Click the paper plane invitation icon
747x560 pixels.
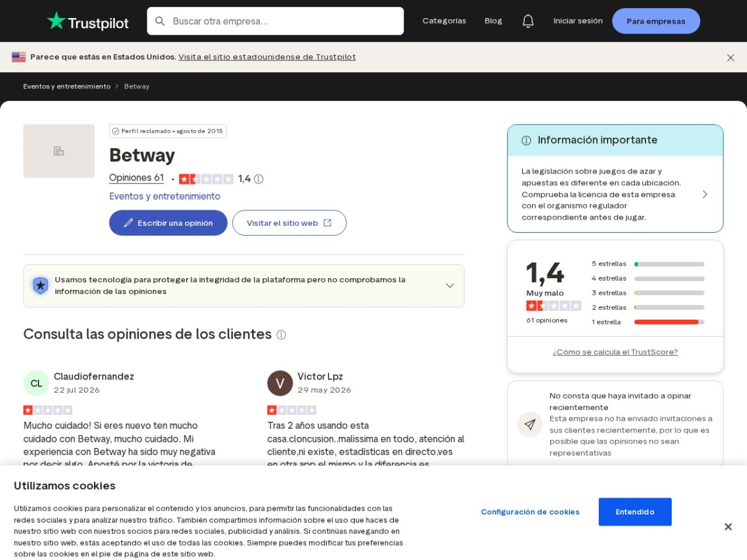point(530,425)
